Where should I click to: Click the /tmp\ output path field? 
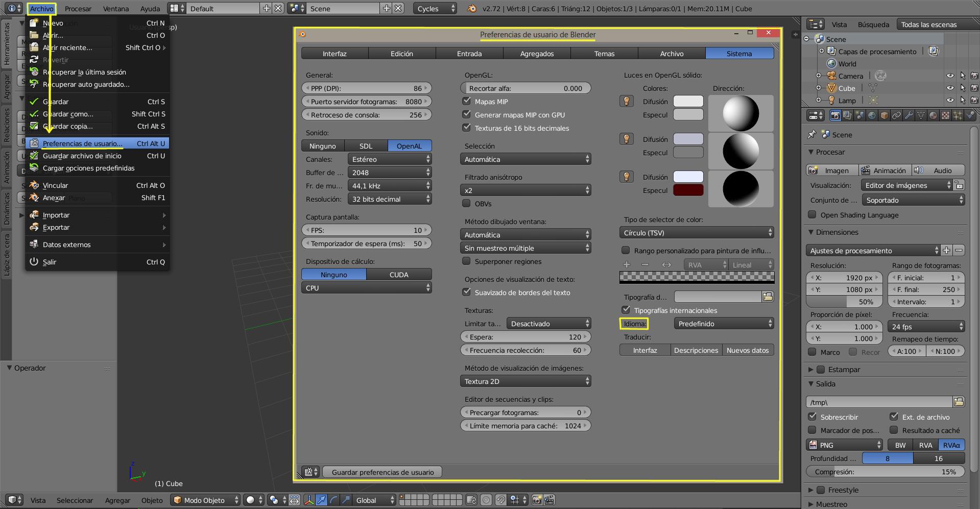pyautogui.click(x=879, y=402)
